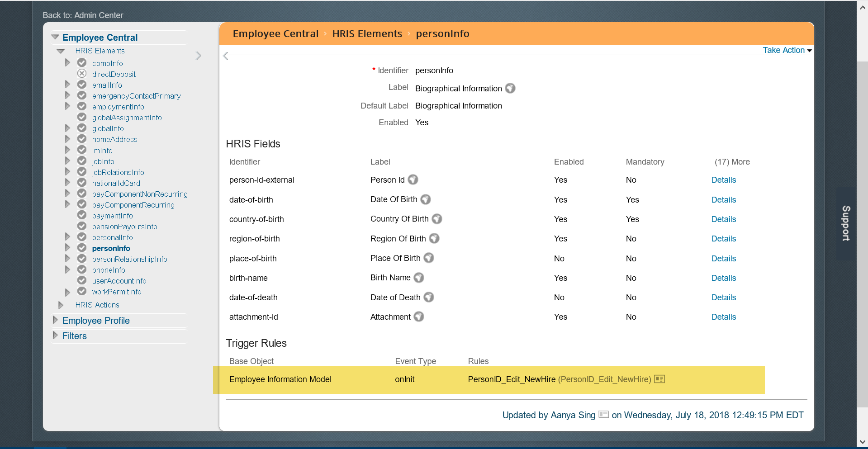Click the birth-name identifier cell
The image size is (868, 449).
pyautogui.click(x=248, y=278)
